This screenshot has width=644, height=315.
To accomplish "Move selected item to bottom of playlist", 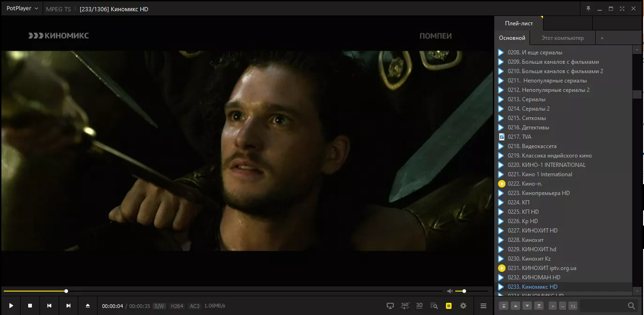I will (x=539, y=306).
